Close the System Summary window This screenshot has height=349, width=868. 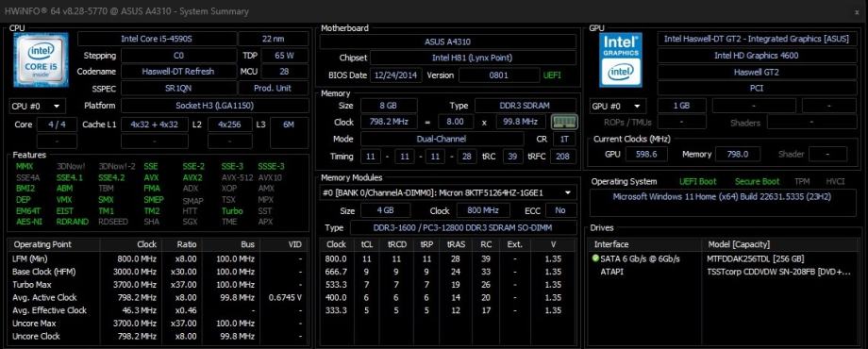(x=857, y=11)
